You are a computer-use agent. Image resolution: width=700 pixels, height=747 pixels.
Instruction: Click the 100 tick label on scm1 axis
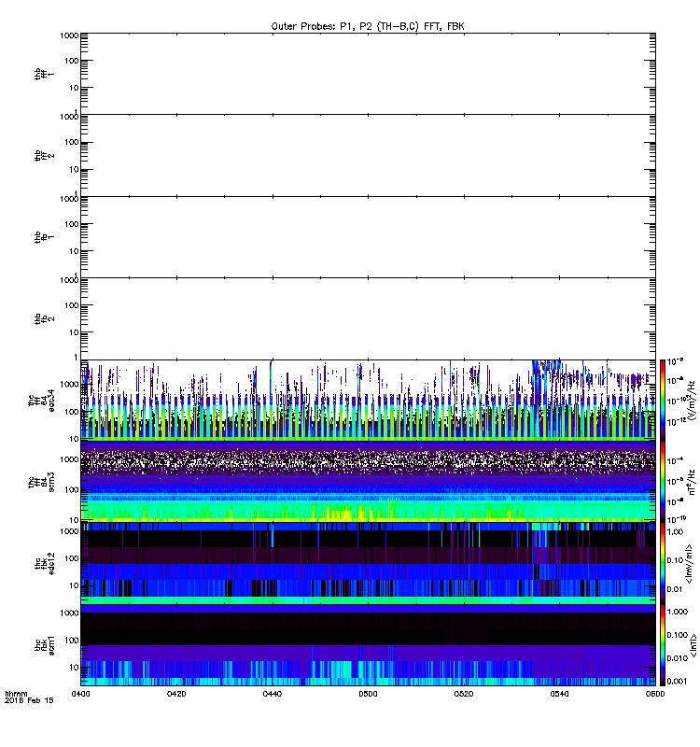click(x=72, y=640)
